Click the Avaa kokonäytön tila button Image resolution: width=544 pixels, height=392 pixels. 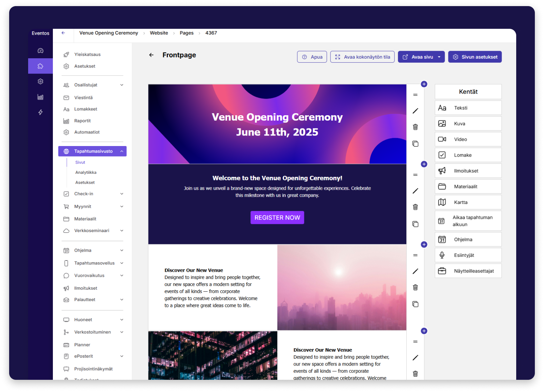[x=362, y=57]
